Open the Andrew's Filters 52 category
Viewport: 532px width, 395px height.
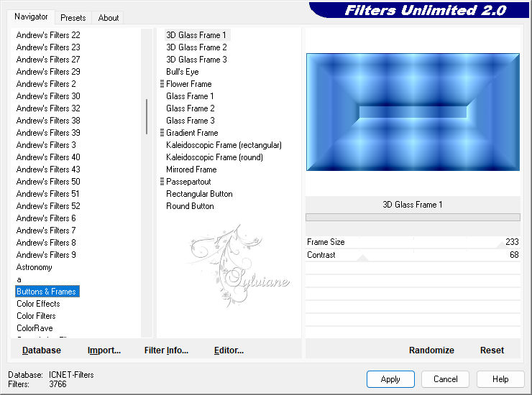(x=48, y=206)
